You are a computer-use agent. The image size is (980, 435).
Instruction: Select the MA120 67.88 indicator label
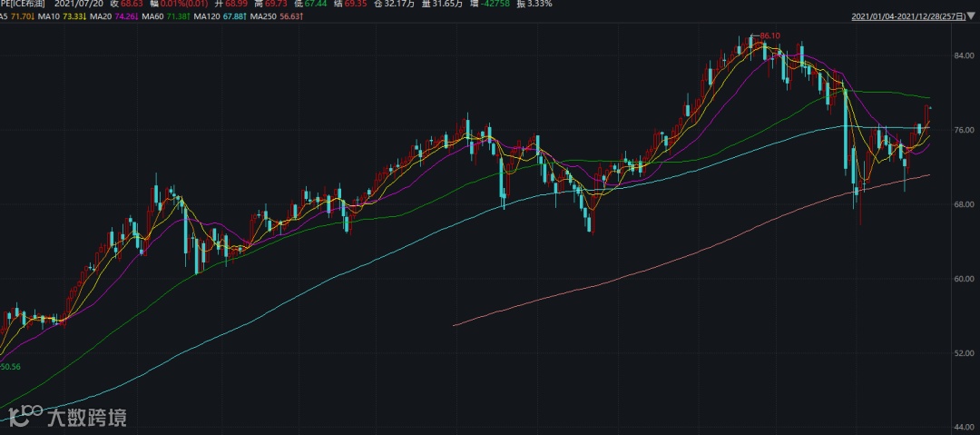coord(220,15)
